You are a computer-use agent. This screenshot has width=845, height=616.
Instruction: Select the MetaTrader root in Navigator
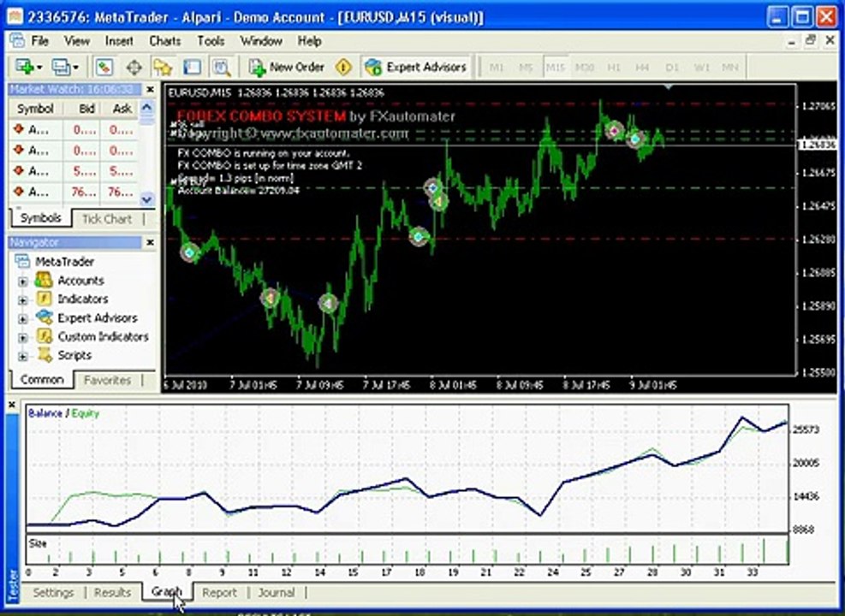tap(65, 262)
